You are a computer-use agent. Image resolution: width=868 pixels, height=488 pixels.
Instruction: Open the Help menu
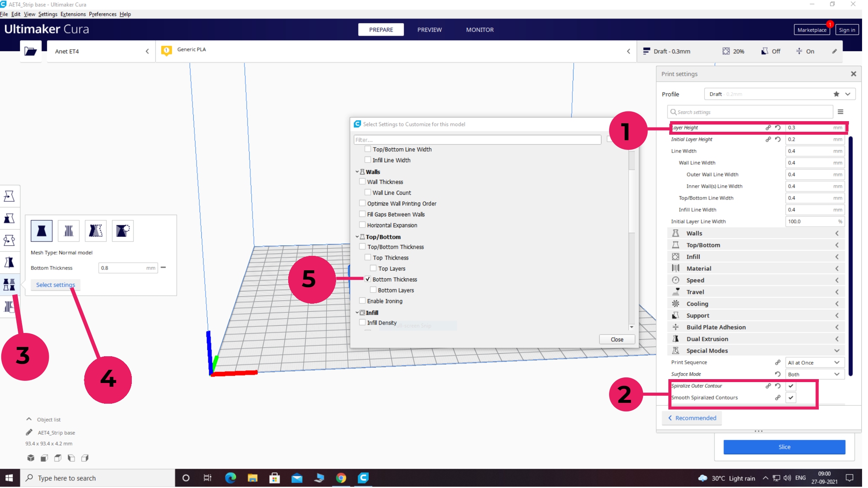coord(125,14)
